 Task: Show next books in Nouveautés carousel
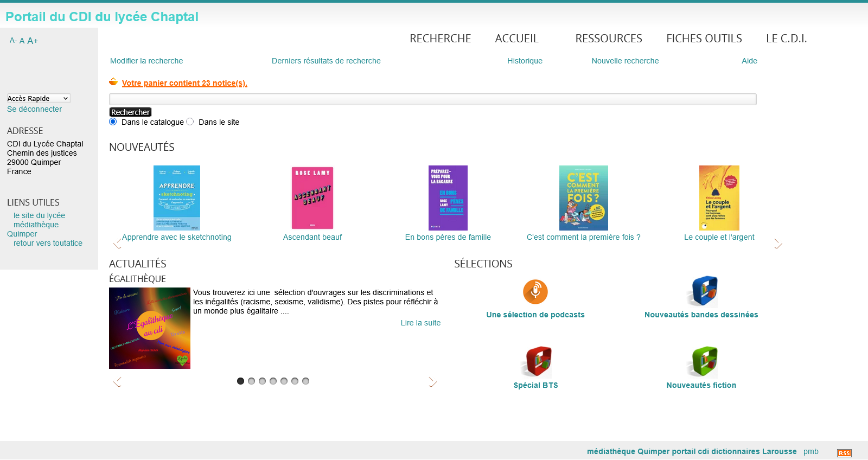[778, 244]
